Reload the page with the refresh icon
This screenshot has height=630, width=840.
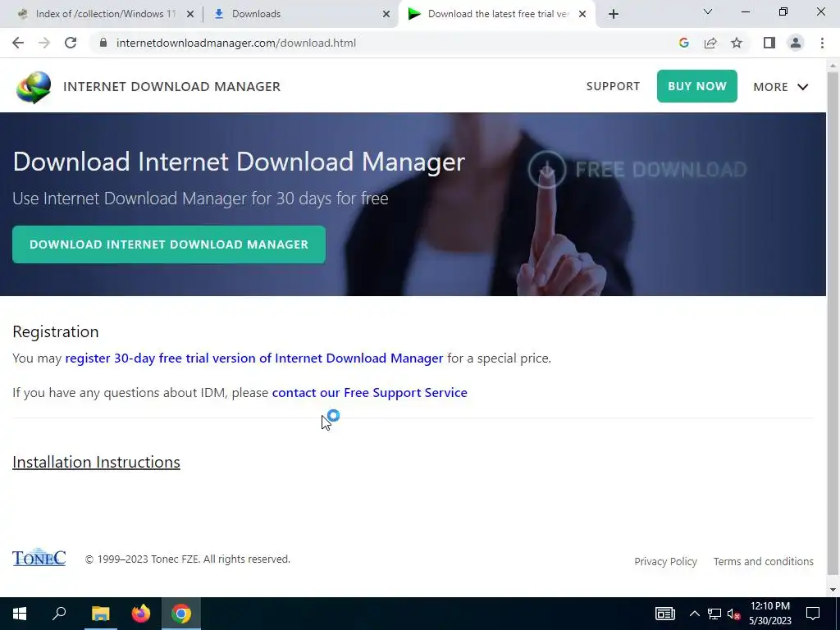click(x=71, y=43)
